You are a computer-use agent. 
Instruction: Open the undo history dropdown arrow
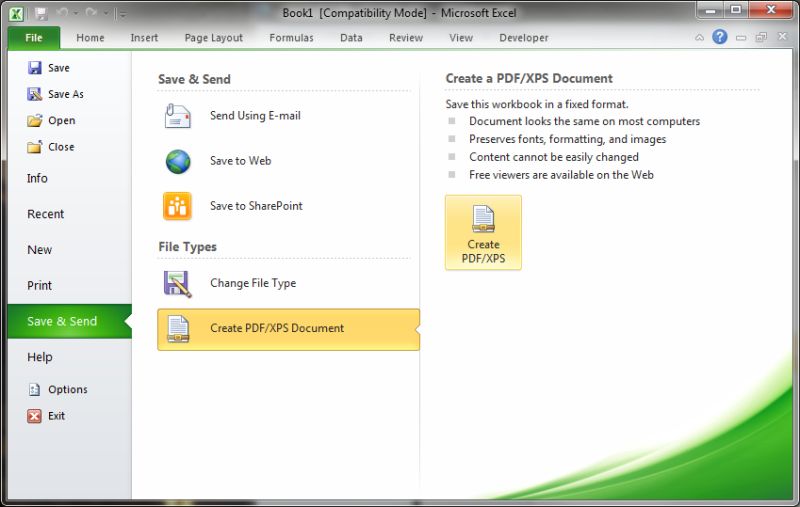point(76,13)
